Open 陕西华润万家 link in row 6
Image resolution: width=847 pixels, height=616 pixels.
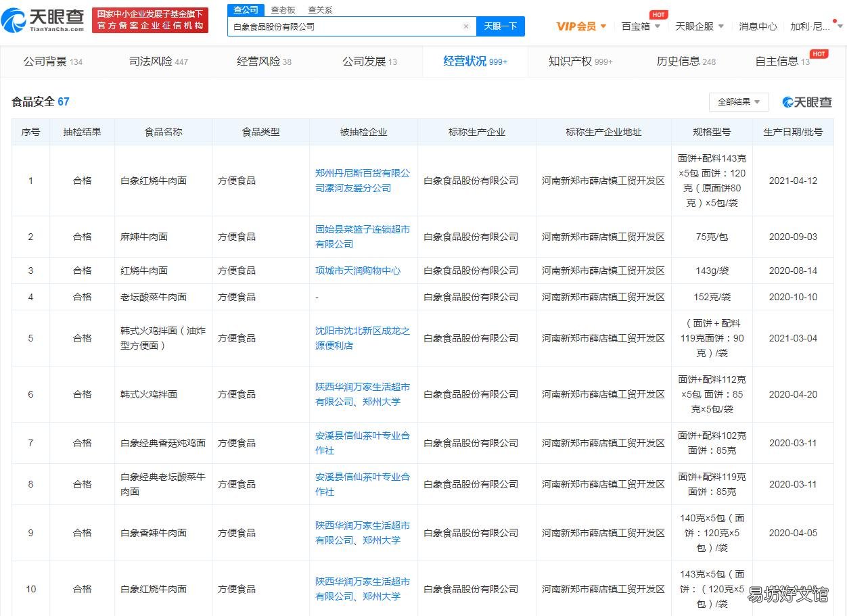[x=363, y=394]
